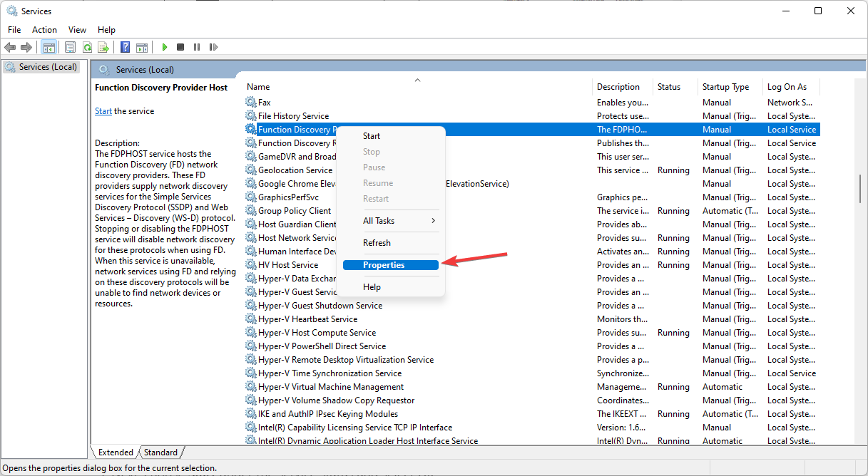Select the GraphicsPerfSvc name
The height and width of the screenshot is (476, 868).
[288, 197]
